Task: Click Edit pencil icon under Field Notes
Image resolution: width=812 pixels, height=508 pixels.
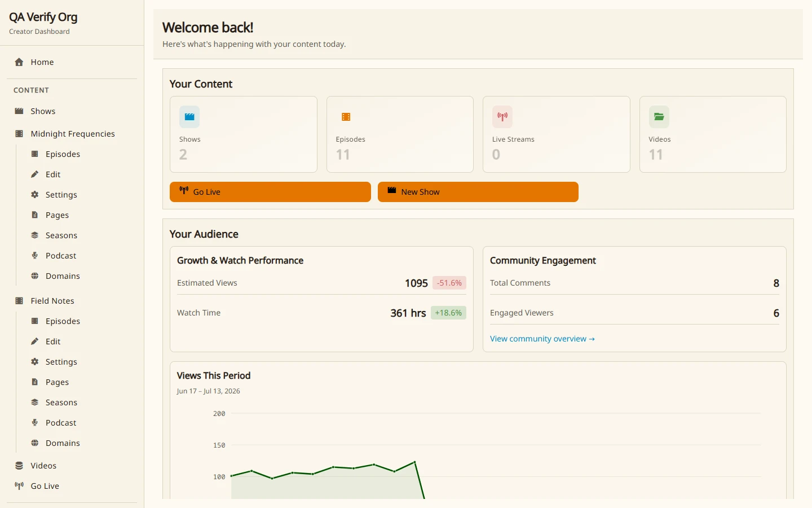Action: (35, 341)
